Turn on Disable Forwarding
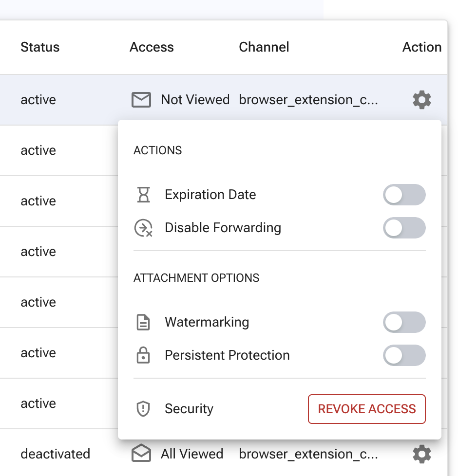 [x=404, y=228]
